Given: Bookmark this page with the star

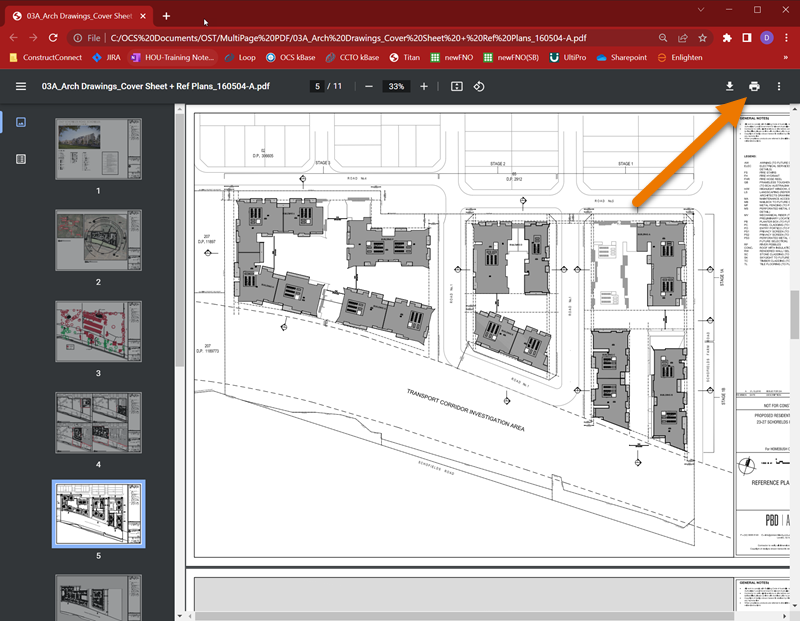Looking at the screenshot, I should point(703,38).
